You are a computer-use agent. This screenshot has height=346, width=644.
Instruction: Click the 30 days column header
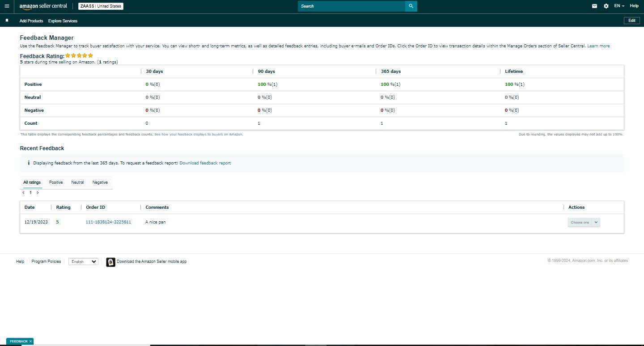tap(154, 72)
